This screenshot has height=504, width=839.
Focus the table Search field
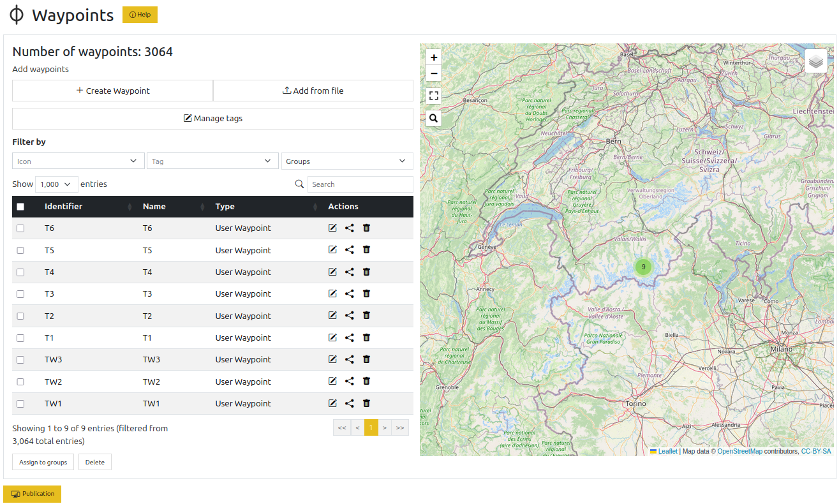(360, 184)
